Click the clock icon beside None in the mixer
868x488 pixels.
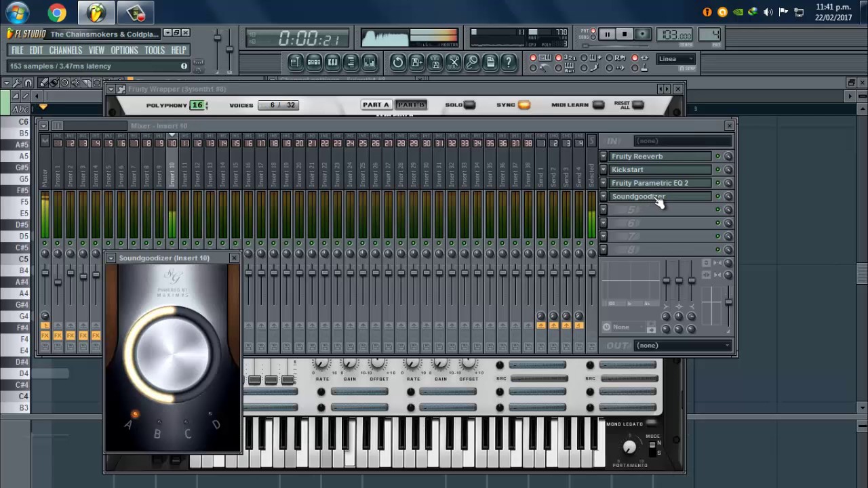pyautogui.click(x=606, y=327)
